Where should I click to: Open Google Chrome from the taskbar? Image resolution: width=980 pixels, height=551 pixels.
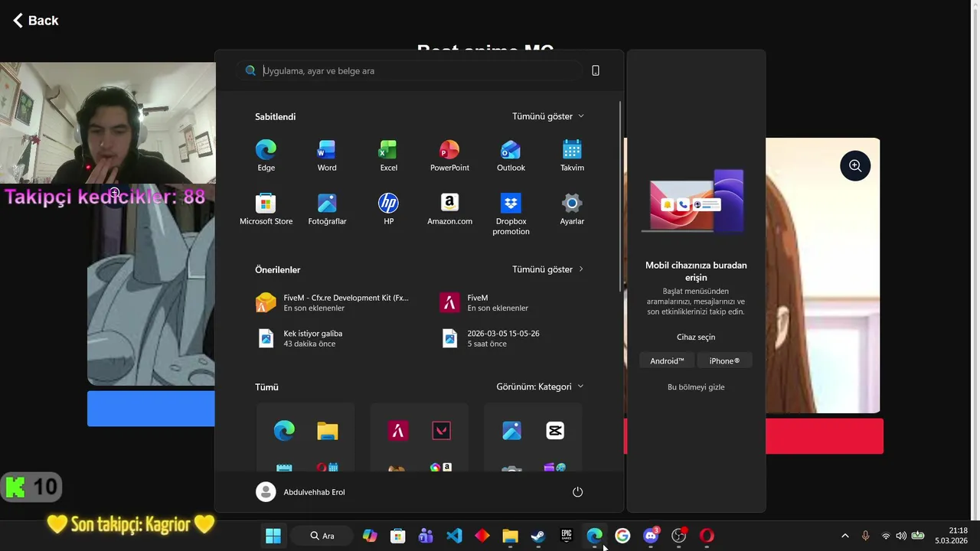(x=622, y=536)
